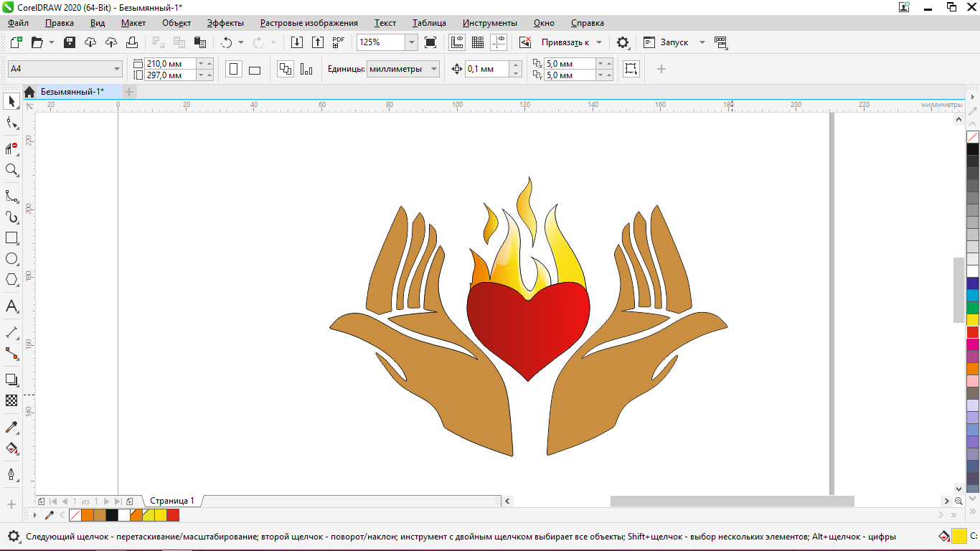Select the Interactive Fill tool

click(x=11, y=448)
